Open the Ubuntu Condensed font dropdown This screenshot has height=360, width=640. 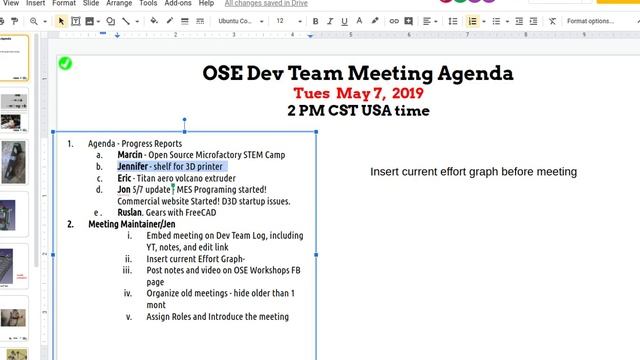(240, 21)
